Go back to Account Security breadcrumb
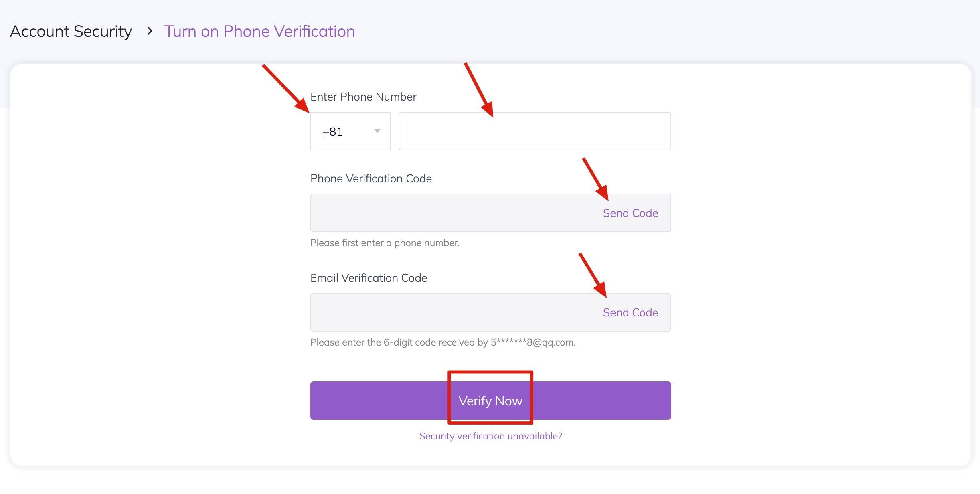Image resolution: width=980 pixels, height=494 pixels. 71,32
